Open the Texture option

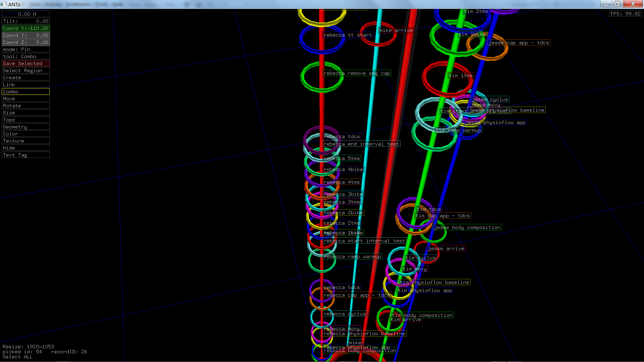(x=25, y=141)
